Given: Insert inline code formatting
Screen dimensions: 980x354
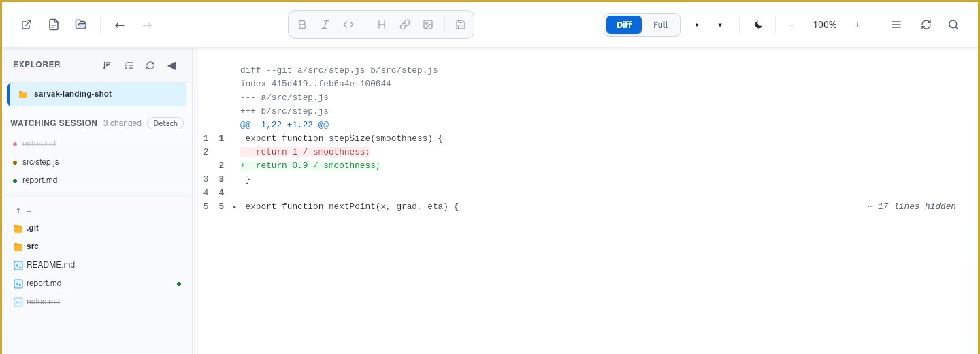Looking at the screenshot, I should tap(348, 25).
